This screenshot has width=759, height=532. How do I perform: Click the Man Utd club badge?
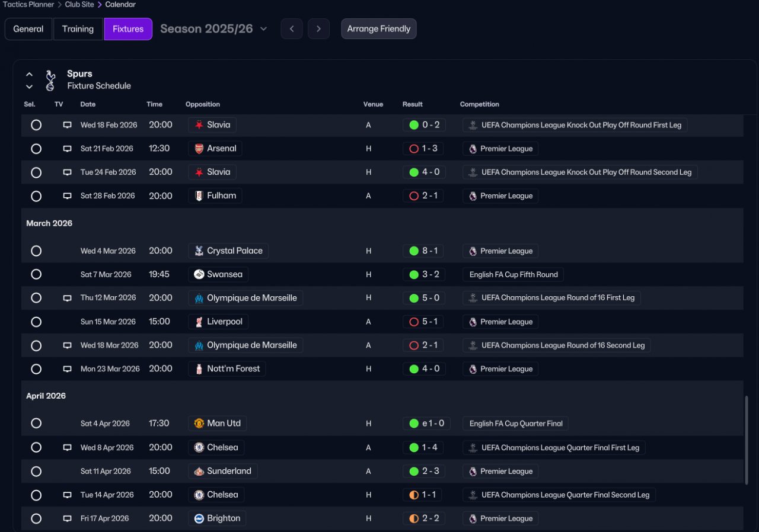(x=199, y=423)
